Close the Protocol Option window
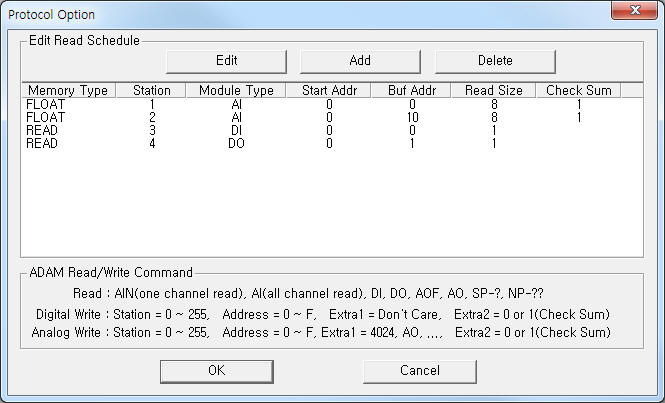Viewport: 665px width, 403px height. 634,10
